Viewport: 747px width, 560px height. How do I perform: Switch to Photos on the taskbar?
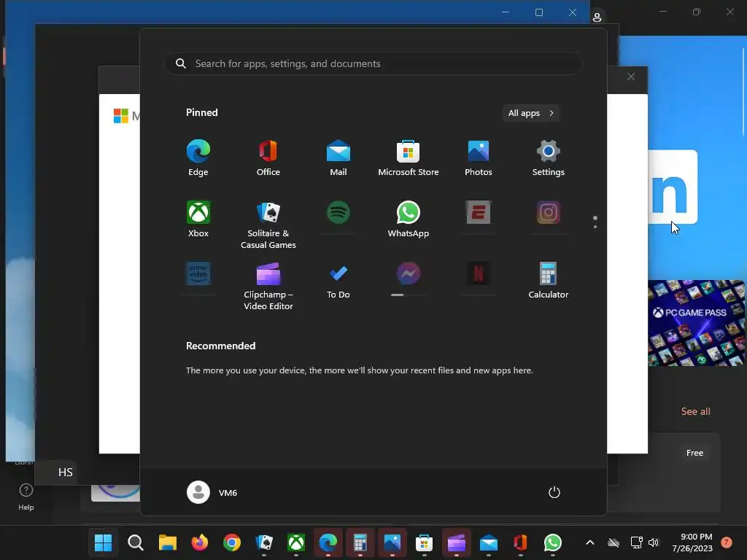(392, 542)
